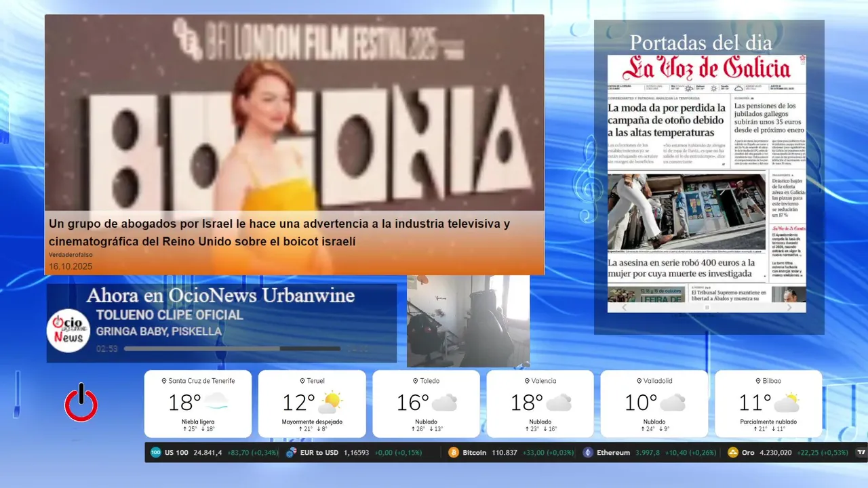Open the Ethereum ticker quote
Viewport: 868px width, 488px height.
coord(651,452)
